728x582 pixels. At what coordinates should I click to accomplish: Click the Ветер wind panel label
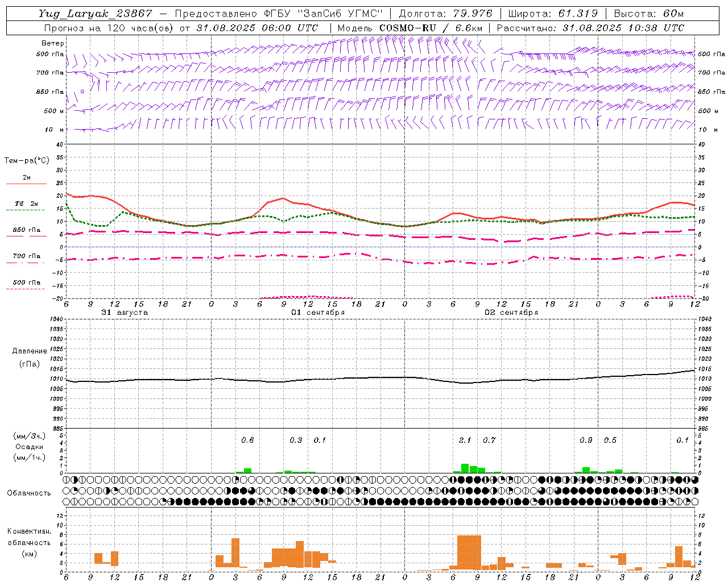coord(53,43)
